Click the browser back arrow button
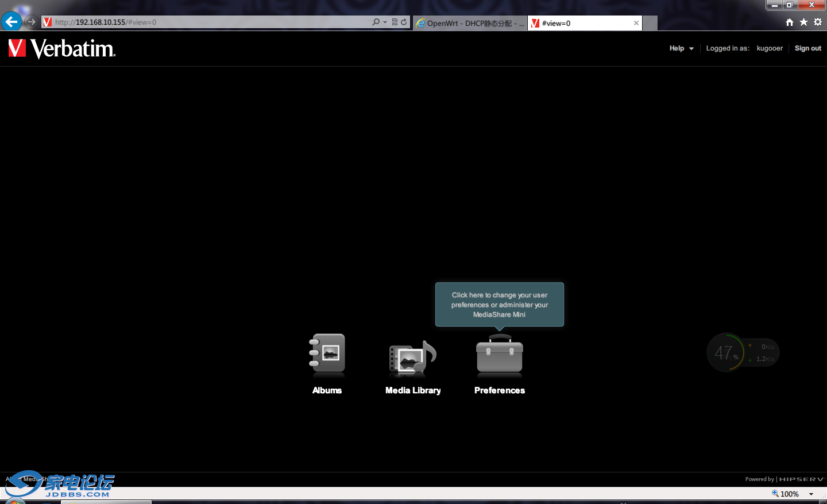The width and height of the screenshot is (827, 504). [x=11, y=22]
